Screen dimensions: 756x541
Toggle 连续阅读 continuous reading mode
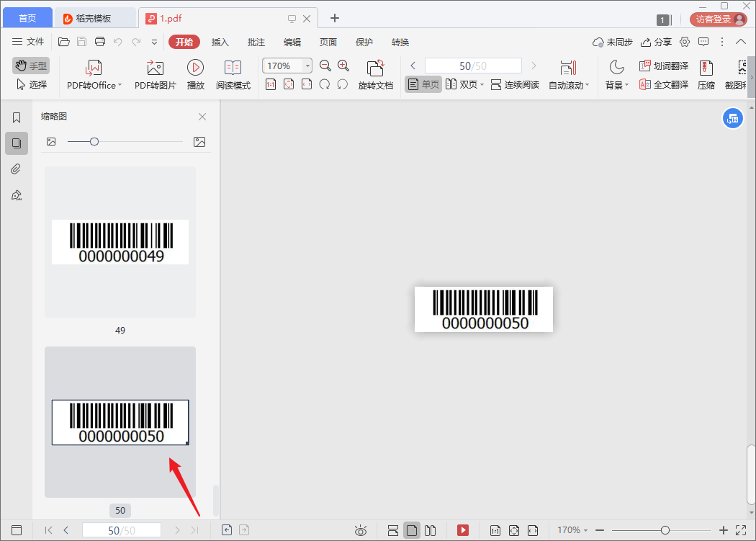click(514, 84)
